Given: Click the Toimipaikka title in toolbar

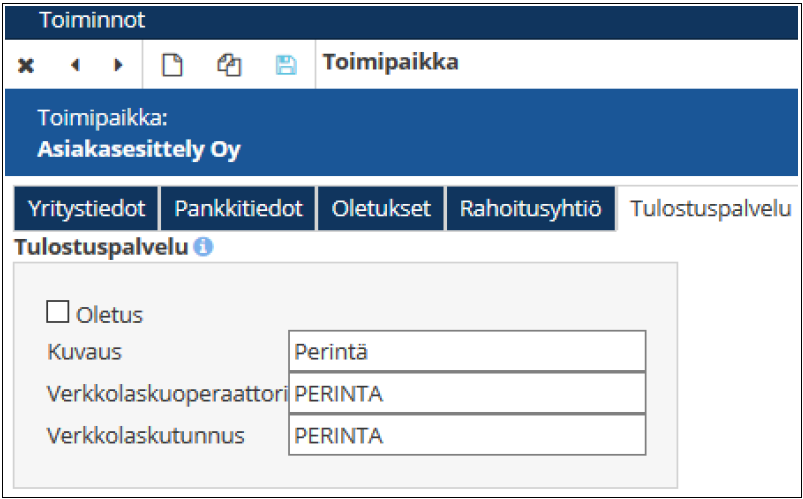Looking at the screenshot, I should pyautogui.click(x=390, y=63).
